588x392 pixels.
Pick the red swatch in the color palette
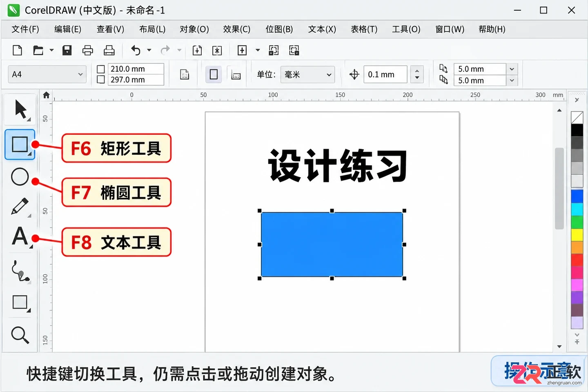pyautogui.click(x=577, y=260)
